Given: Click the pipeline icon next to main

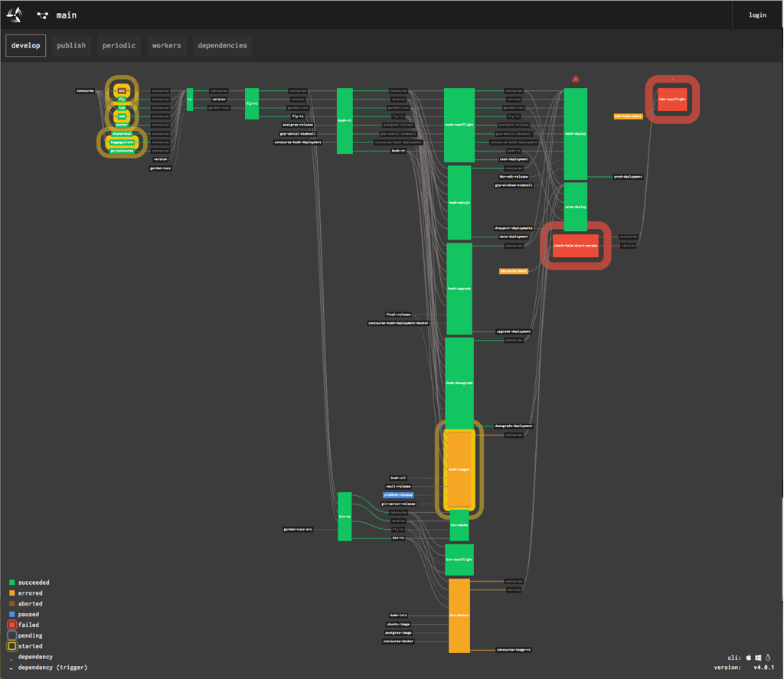Looking at the screenshot, I should click(42, 15).
